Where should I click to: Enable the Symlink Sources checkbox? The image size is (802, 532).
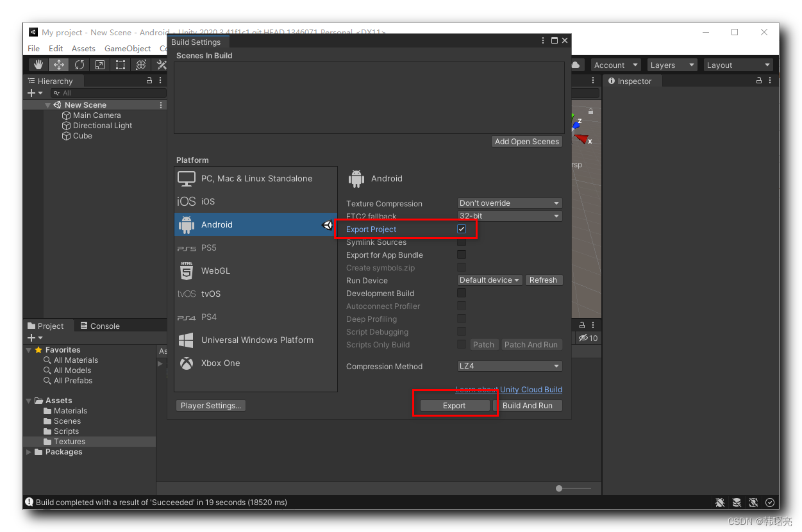[462, 242]
